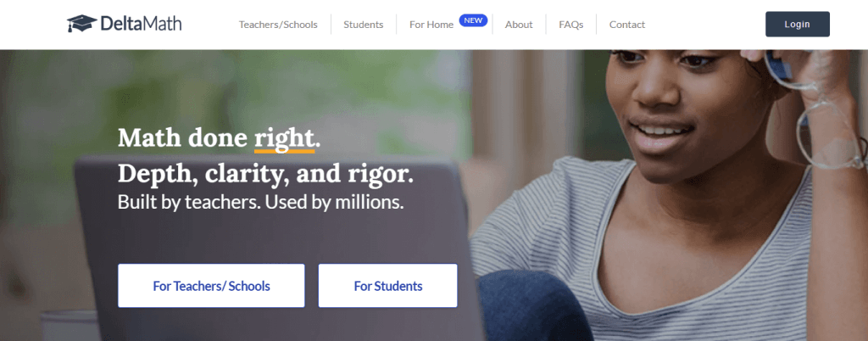Click the underlined word 'right'

(284, 137)
